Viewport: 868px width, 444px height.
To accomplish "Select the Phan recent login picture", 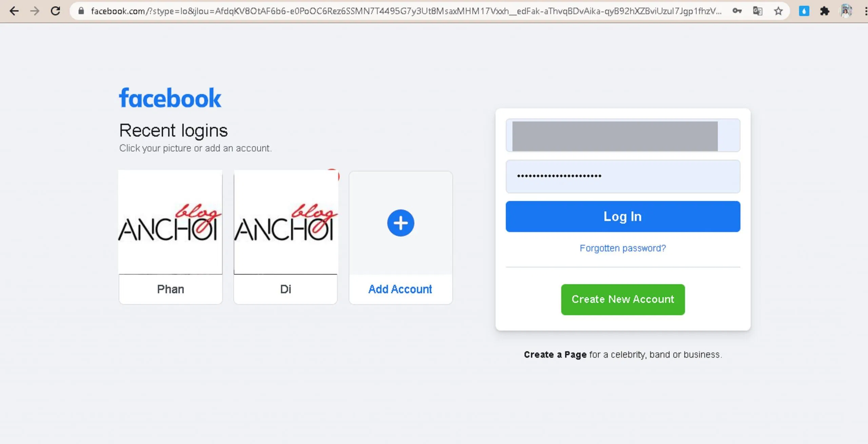I will 170,222.
